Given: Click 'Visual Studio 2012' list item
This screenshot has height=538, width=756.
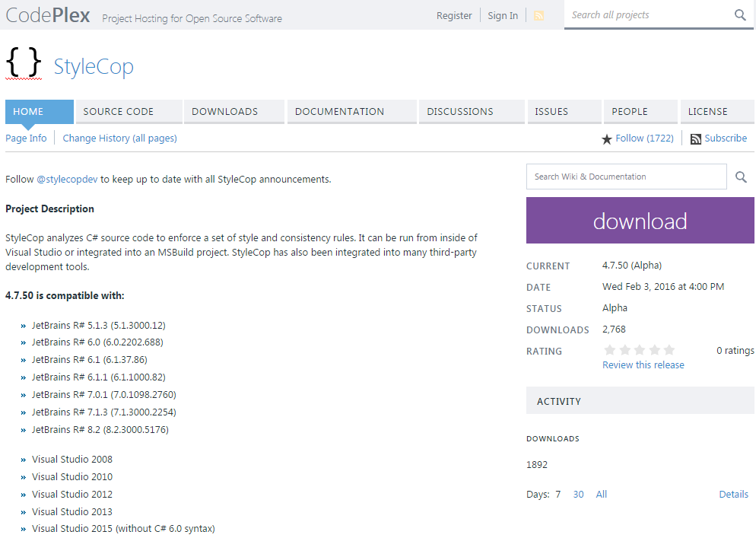Looking at the screenshot, I should pyautogui.click(x=72, y=494).
